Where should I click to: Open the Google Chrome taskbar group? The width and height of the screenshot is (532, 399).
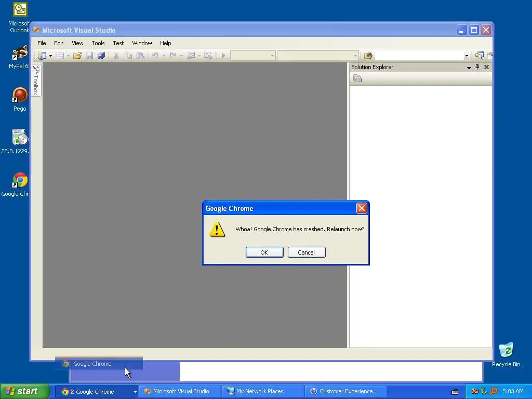[x=97, y=392]
